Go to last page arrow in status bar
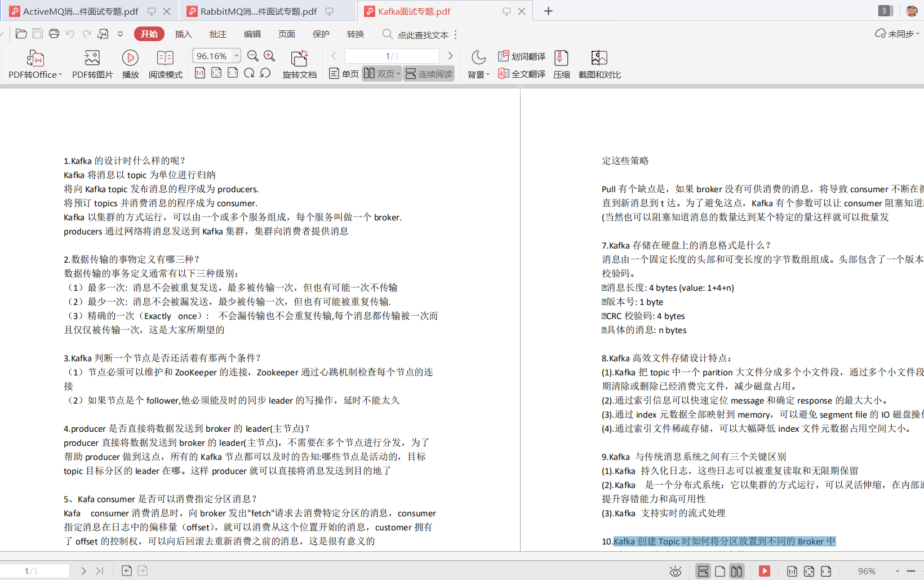Image resolution: width=924 pixels, height=580 pixels. (x=100, y=571)
